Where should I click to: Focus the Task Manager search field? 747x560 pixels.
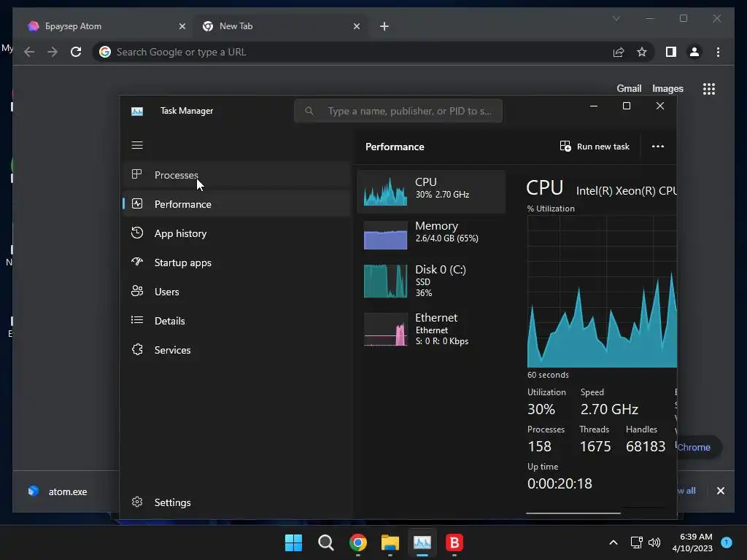click(x=398, y=111)
